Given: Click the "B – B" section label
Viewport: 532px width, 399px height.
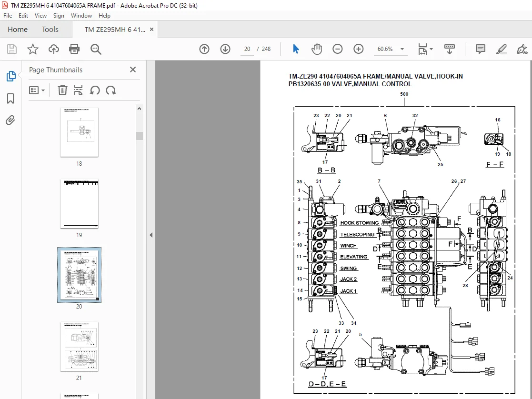Looking at the screenshot, I should (x=326, y=170).
